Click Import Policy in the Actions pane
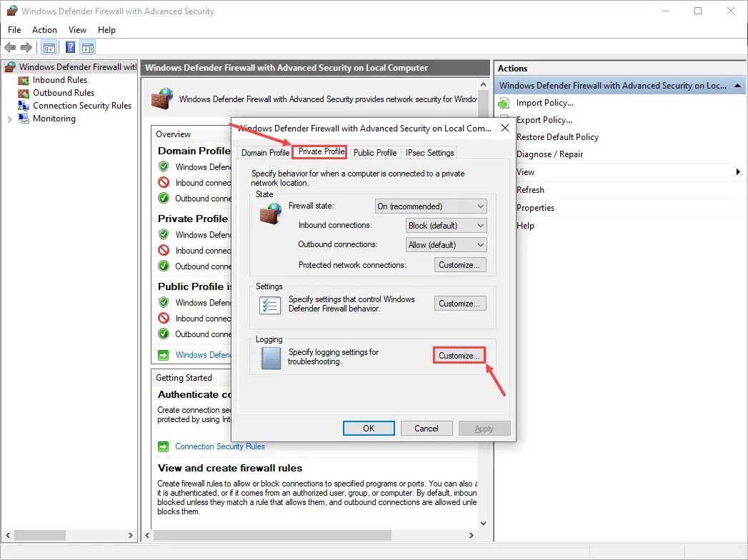The image size is (748, 560). click(x=544, y=103)
